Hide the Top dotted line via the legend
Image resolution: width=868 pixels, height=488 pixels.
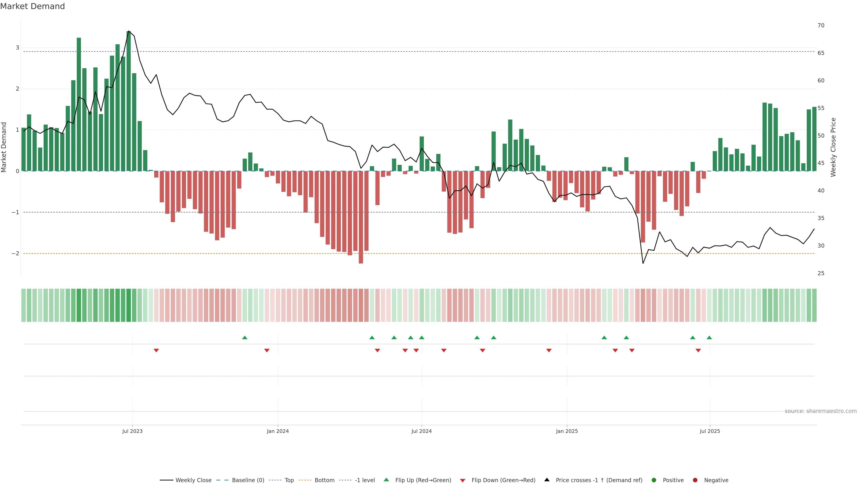tap(289, 480)
